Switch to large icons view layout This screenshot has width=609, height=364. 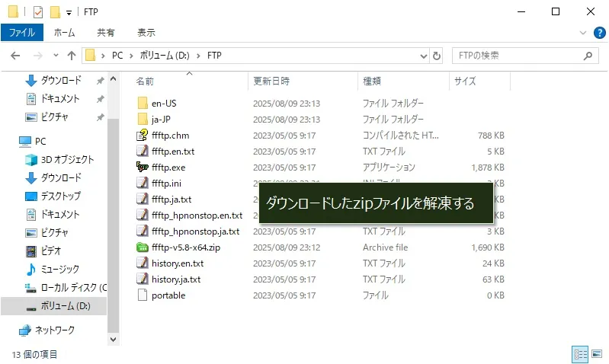[x=597, y=354]
